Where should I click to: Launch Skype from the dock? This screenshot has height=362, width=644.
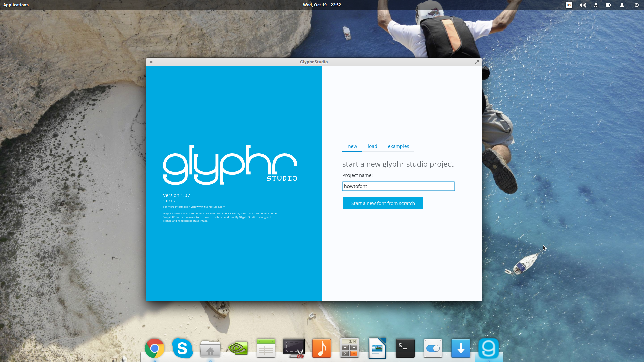tap(182, 348)
